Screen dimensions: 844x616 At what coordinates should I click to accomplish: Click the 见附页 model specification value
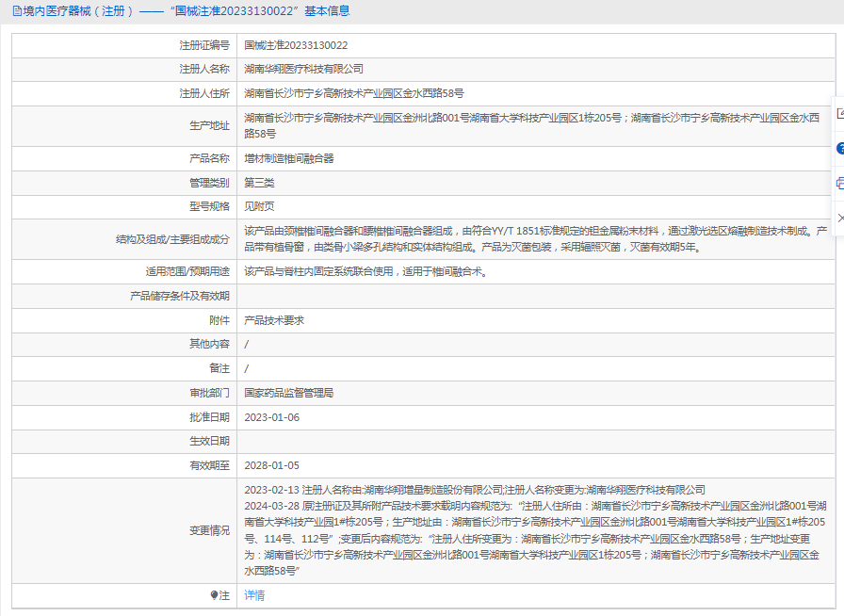click(x=259, y=206)
